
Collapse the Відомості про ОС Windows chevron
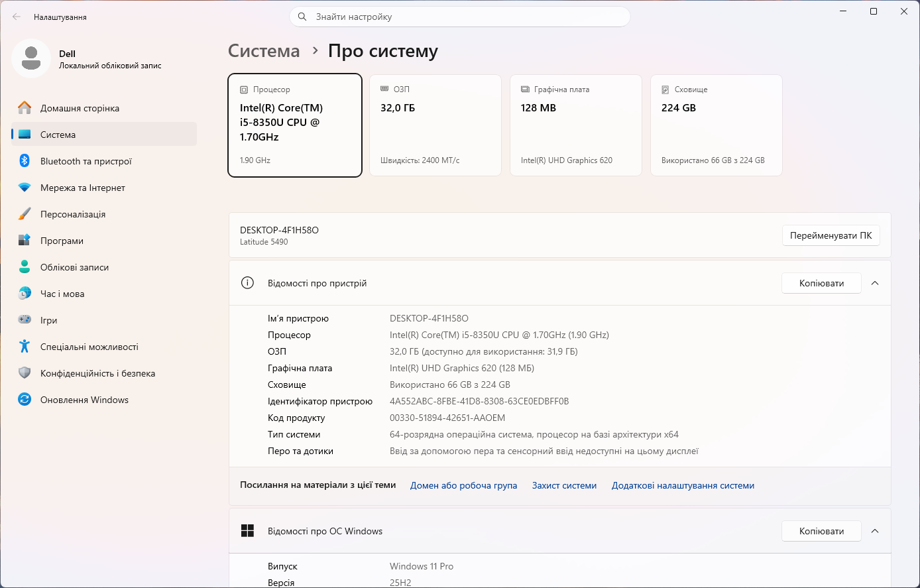pyautogui.click(x=875, y=531)
